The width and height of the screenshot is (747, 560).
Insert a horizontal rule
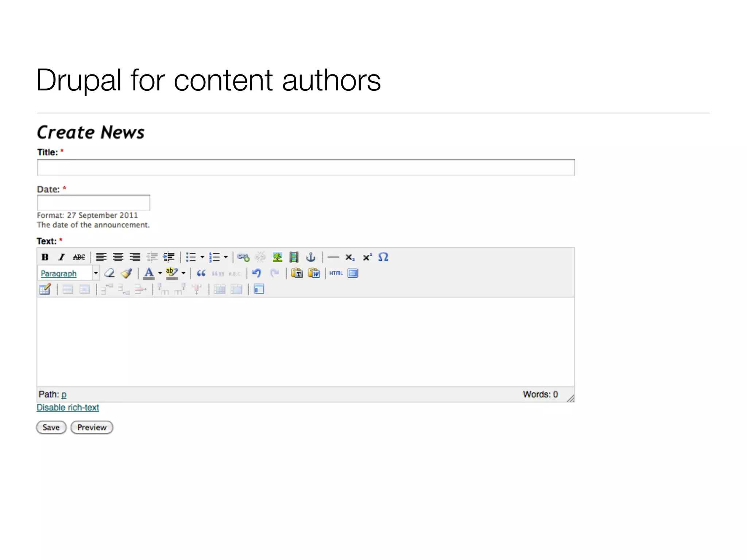333,257
